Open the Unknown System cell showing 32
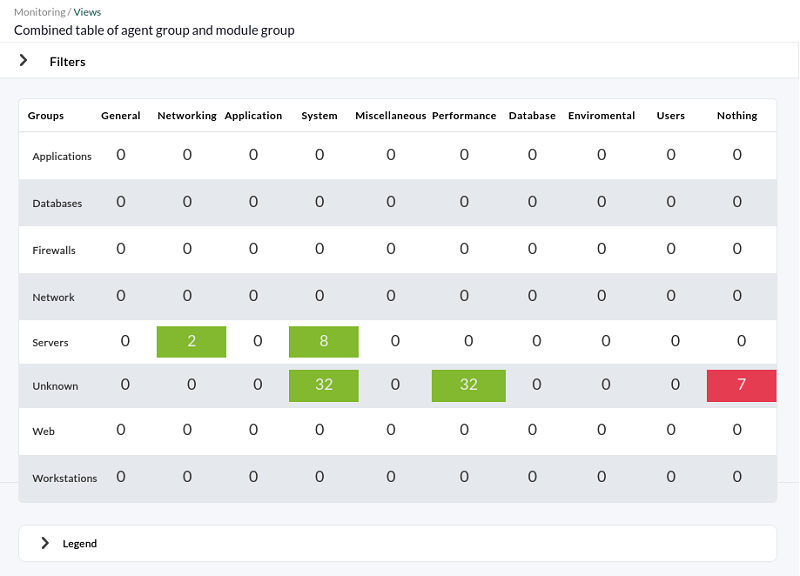Viewport: 800px width, 576px height. pos(323,386)
